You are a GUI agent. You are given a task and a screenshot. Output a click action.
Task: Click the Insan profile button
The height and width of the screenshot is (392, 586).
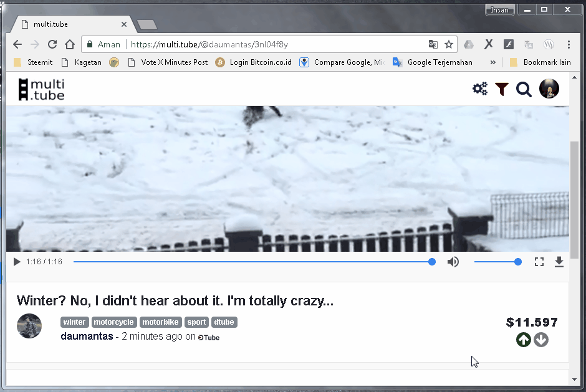(499, 10)
